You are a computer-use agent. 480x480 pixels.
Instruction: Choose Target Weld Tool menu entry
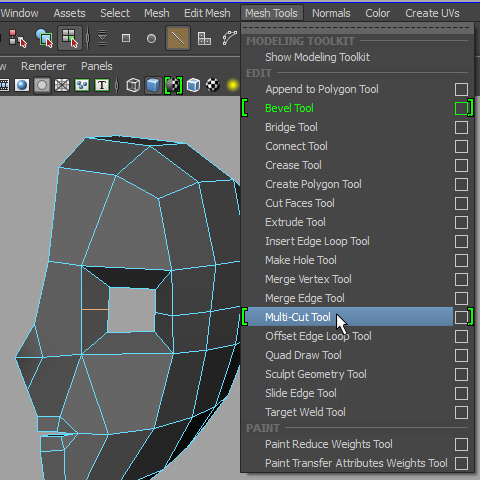(x=305, y=412)
